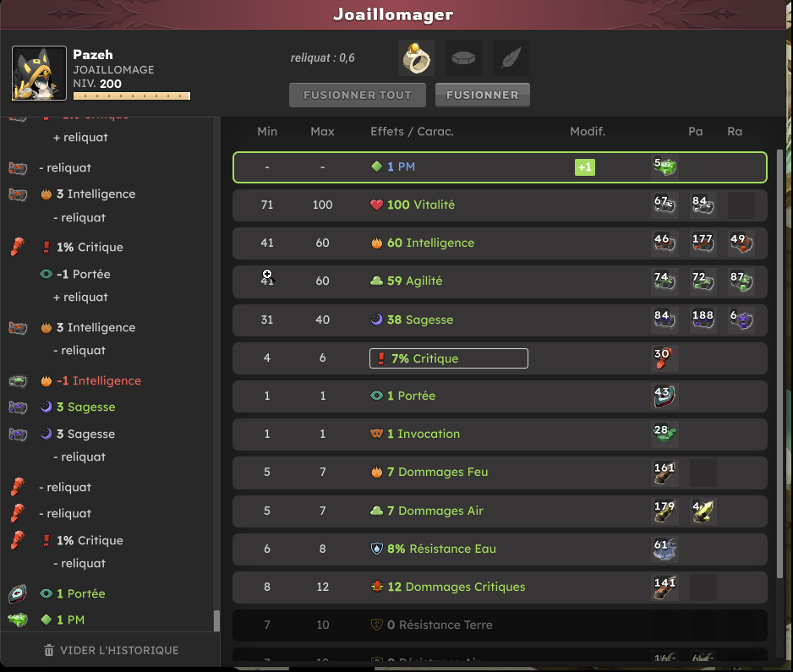Pick the Invocation rune with quantity 28
Image resolution: width=793 pixels, height=672 pixels.
664,434
